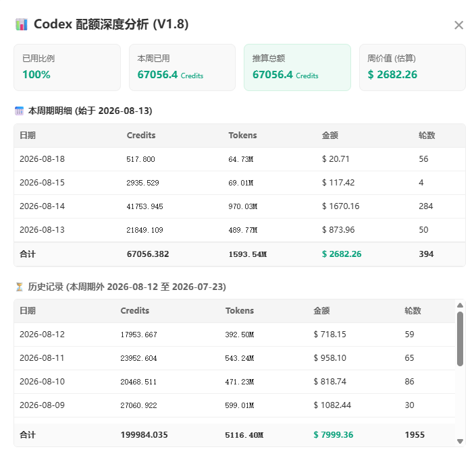
Task: Click the 67056.382 total credits value
Action: pos(148,254)
